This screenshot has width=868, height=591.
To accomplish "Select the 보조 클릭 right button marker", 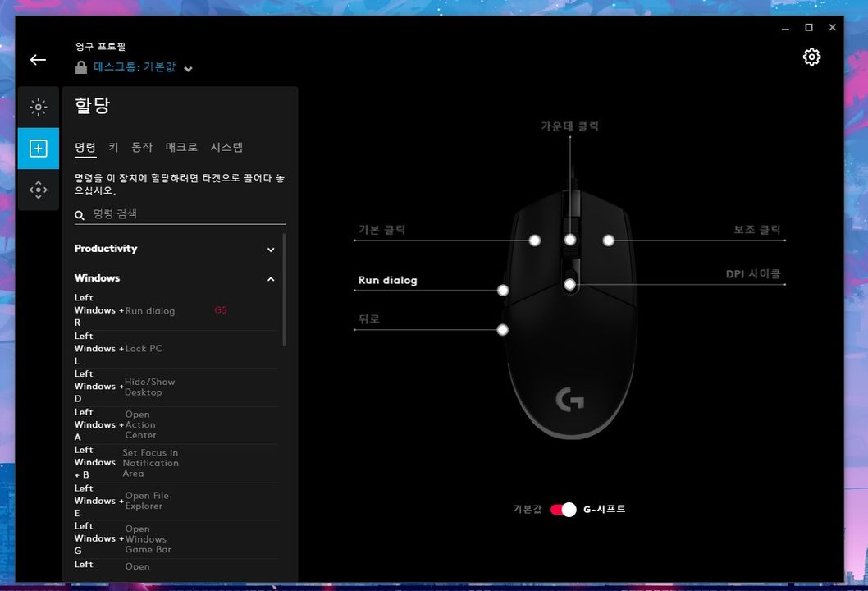I will 609,241.
